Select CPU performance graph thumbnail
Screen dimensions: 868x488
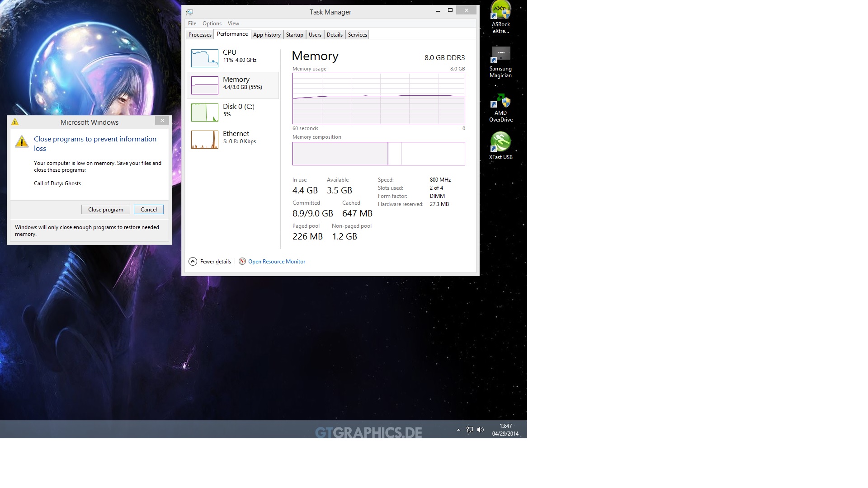pyautogui.click(x=205, y=58)
